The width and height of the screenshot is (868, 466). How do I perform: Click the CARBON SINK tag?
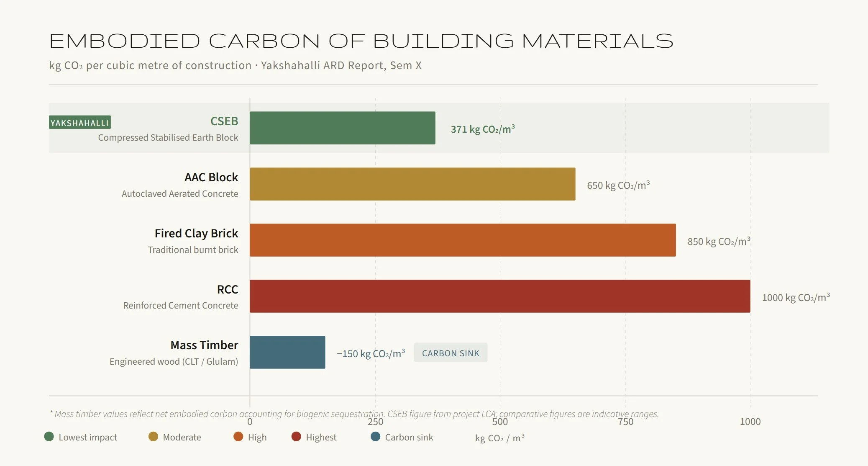click(x=451, y=353)
